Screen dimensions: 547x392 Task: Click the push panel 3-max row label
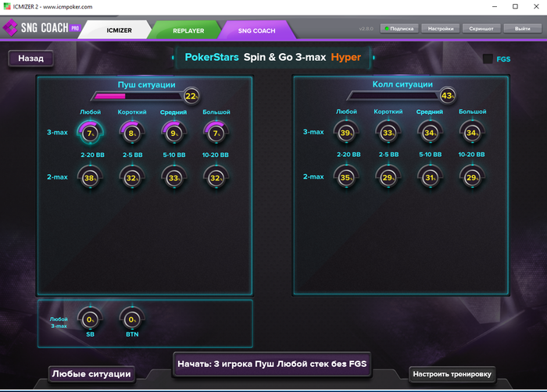pos(57,133)
